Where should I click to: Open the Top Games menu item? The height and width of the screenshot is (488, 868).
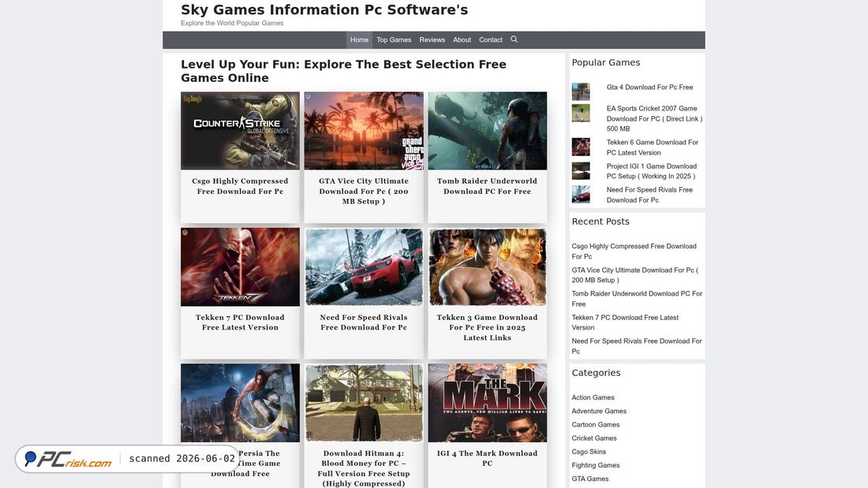(x=394, y=40)
